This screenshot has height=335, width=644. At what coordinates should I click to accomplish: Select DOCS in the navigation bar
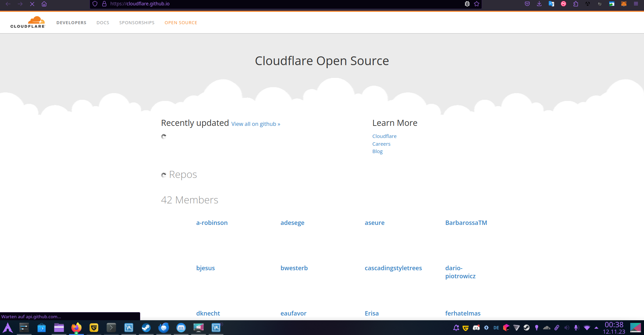click(x=103, y=22)
